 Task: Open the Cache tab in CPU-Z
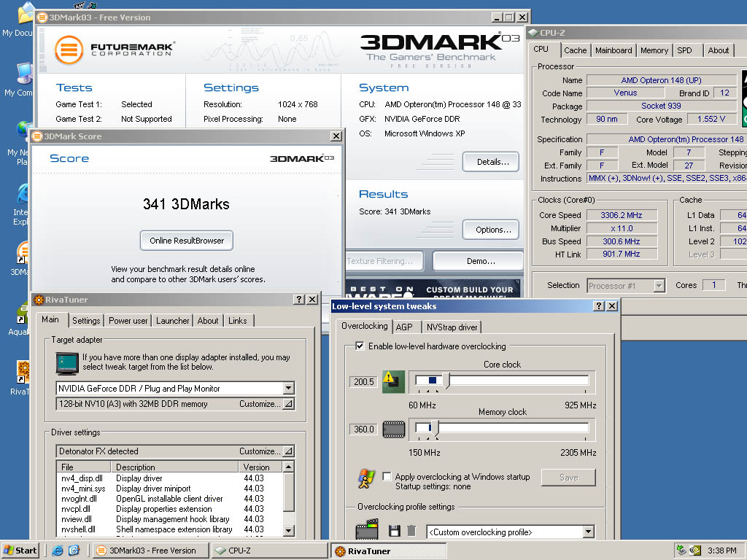click(575, 50)
